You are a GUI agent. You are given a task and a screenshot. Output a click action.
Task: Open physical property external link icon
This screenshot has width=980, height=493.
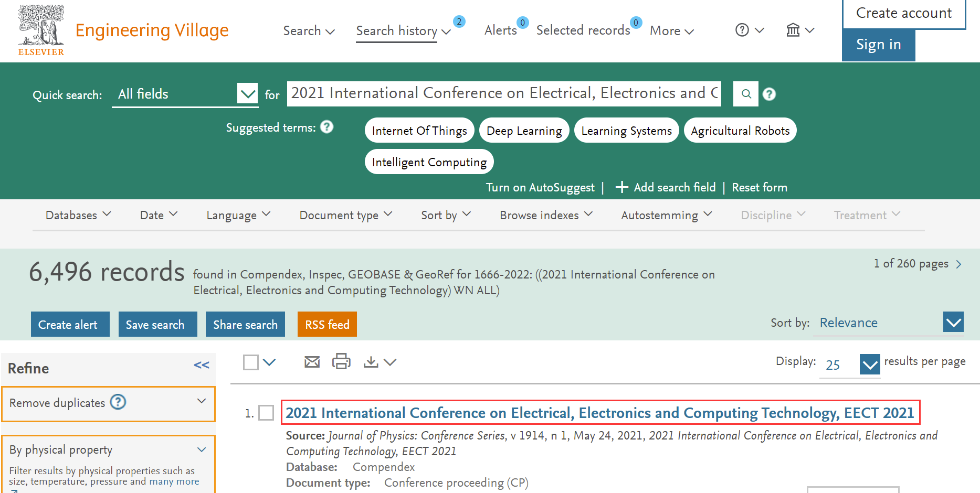point(14,491)
